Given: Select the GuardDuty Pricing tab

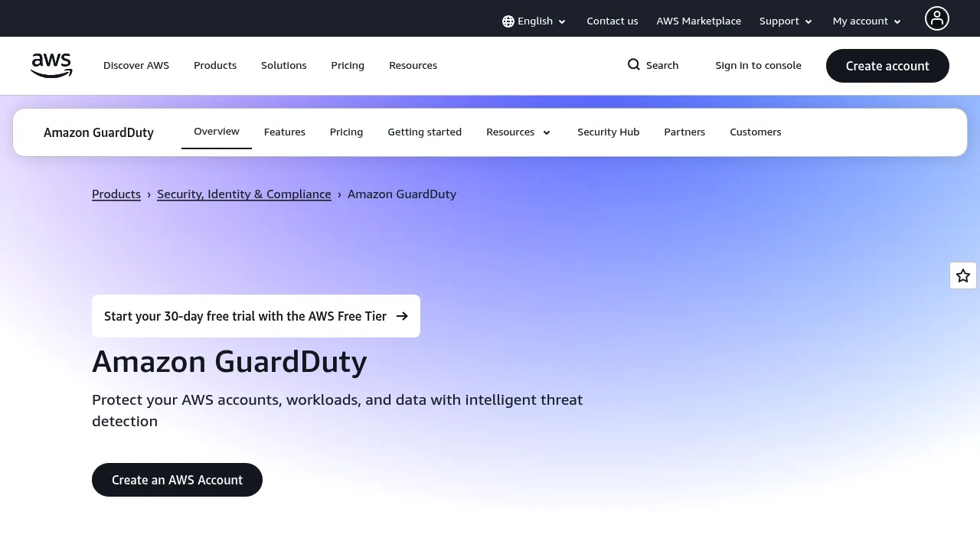Looking at the screenshot, I should coord(347,132).
